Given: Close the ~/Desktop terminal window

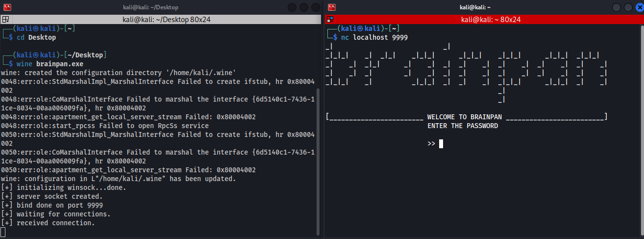Looking at the screenshot, I should [315, 7].
